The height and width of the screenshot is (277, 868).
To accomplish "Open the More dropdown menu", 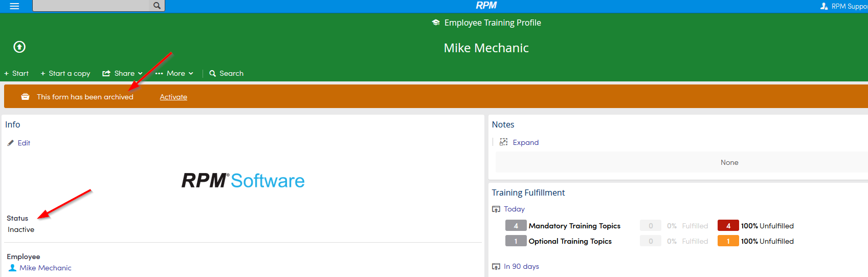I will 174,73.
